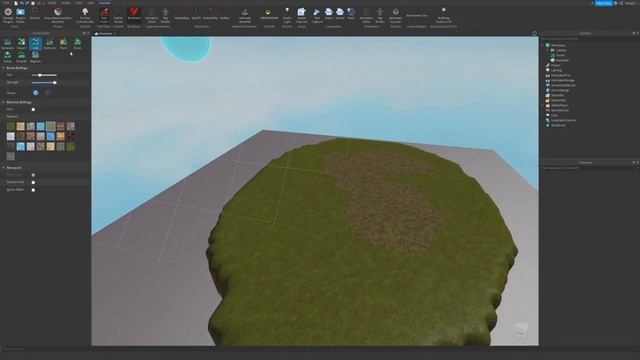Pick the Snow material swatch

point(11,136)
